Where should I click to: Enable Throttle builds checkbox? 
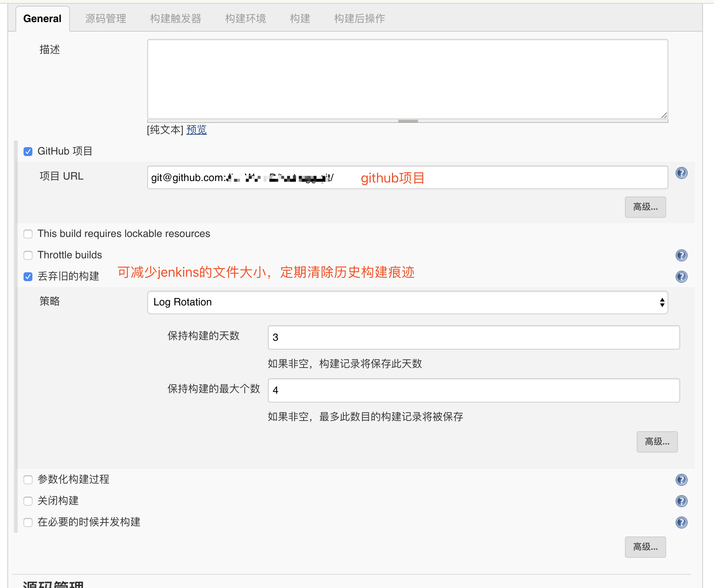28,255
